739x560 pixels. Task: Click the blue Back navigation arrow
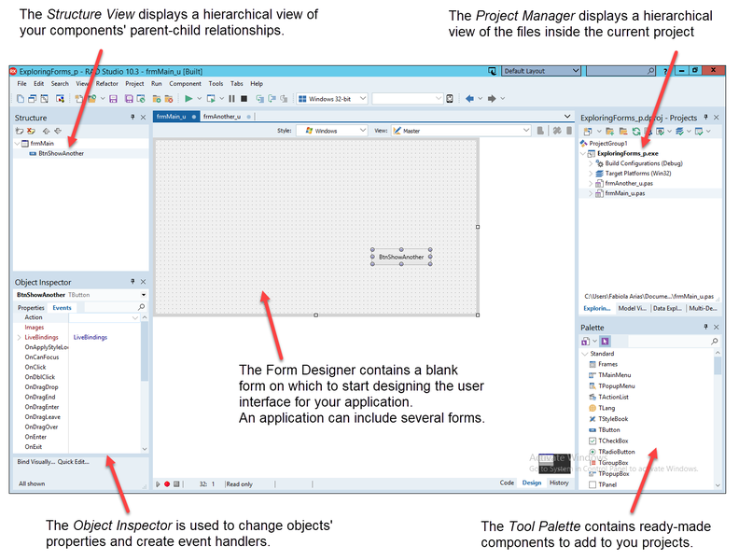[x=469, y=99]
